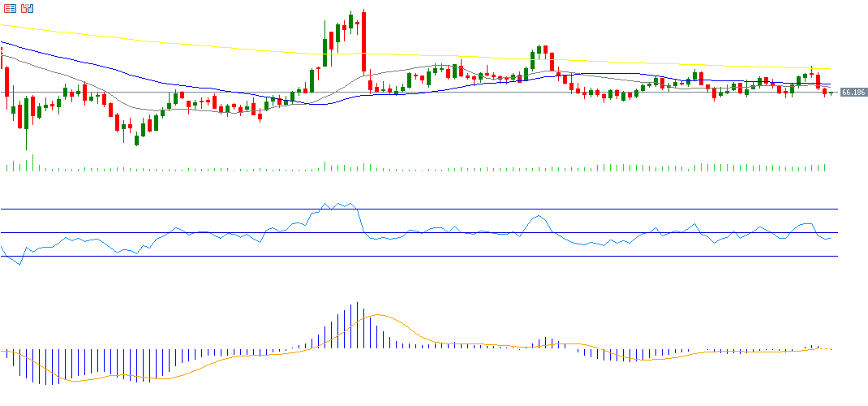
Task: Click the lowest green candle at the swing low
Action: point(136,140)
